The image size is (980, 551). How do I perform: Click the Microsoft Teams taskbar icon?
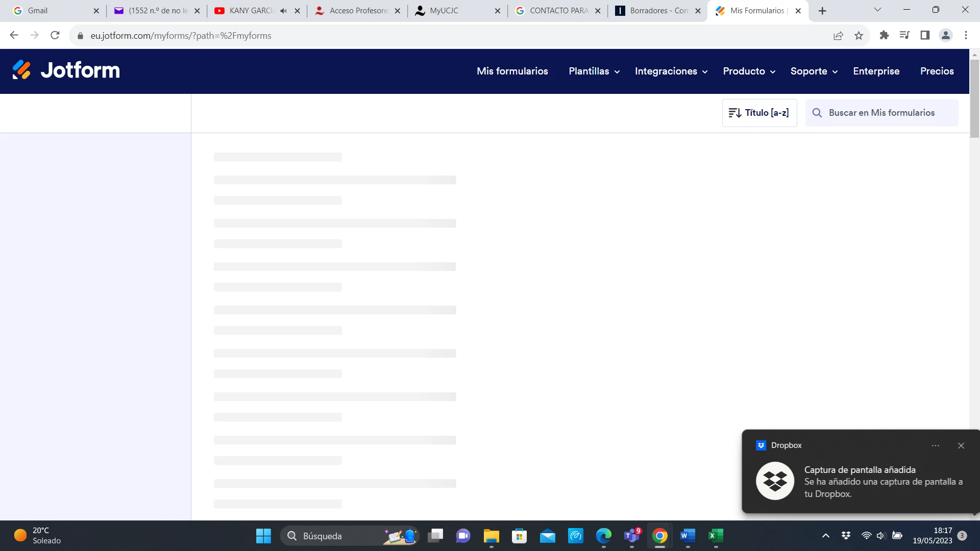click(631, 536)
